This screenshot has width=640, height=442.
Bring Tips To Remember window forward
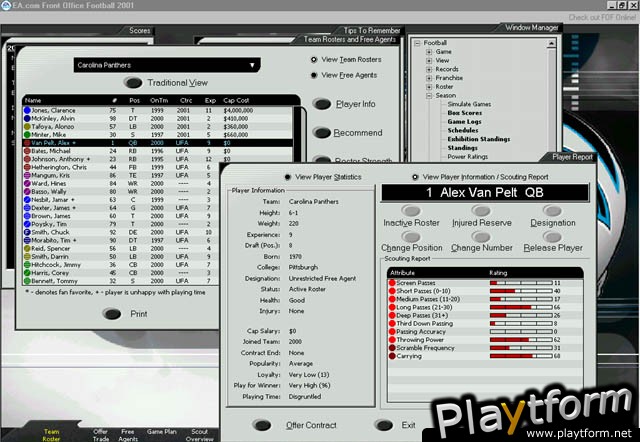coord(371,31)
